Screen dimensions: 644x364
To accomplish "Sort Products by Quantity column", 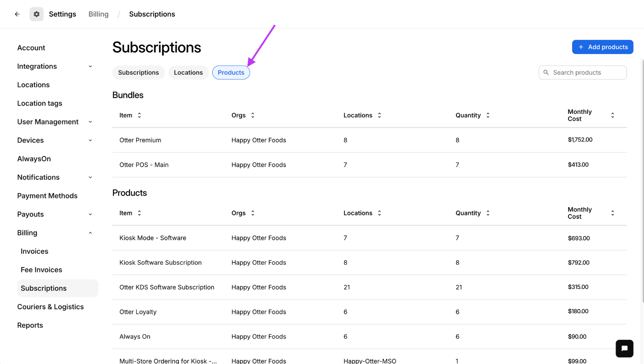I will click(x=488, y=213).
